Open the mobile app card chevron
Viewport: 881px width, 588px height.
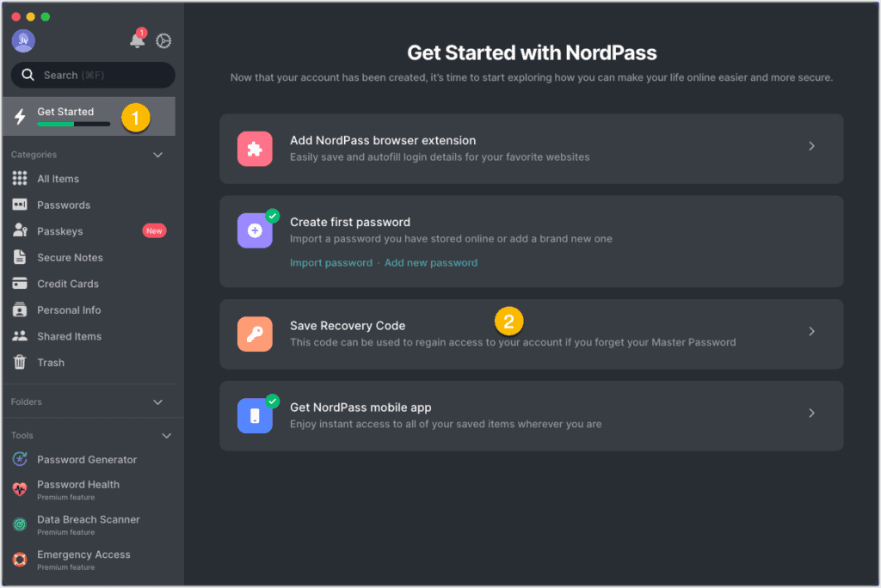[x=811, y=413]
